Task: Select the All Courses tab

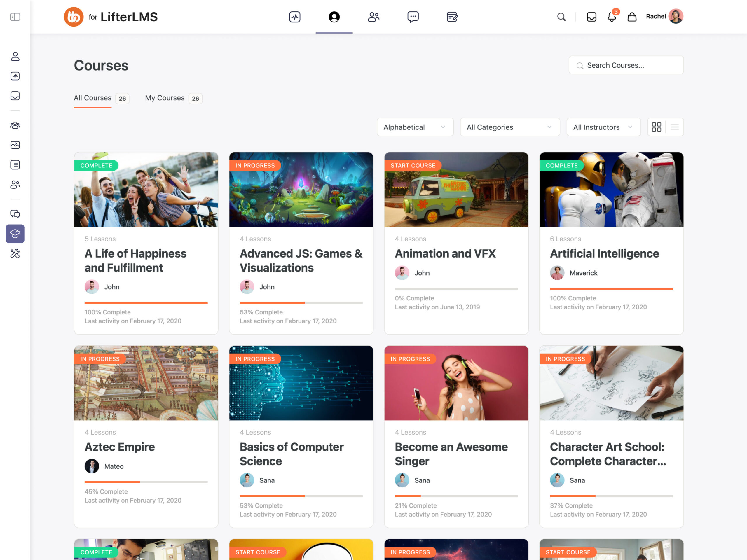Action: [92, 98]
